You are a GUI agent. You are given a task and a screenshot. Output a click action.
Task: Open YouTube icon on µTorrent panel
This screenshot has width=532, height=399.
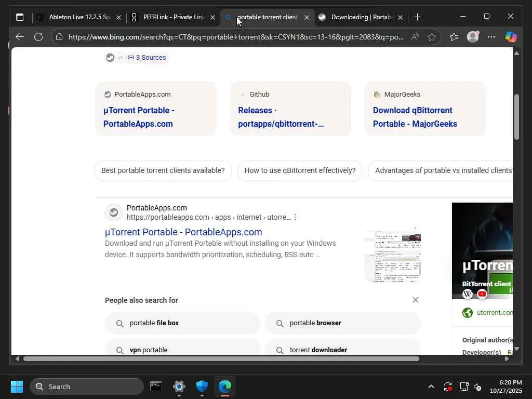click(482, 294)
